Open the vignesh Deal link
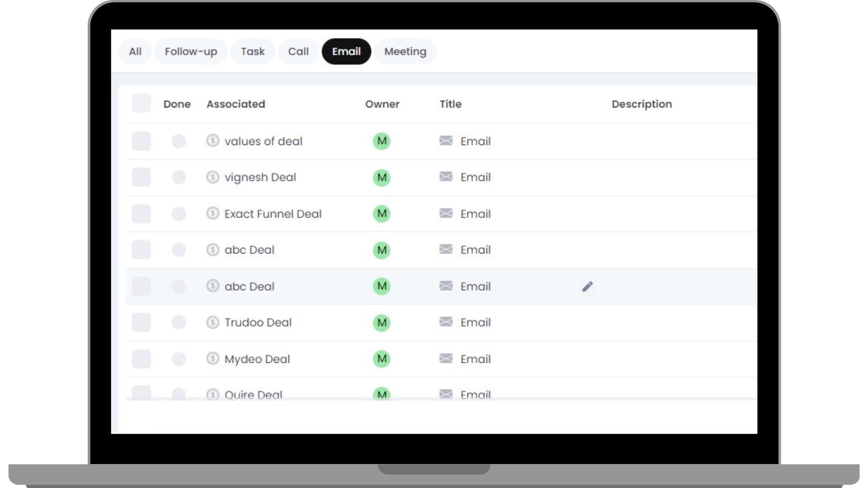Viewport: 868px width, 488px height. (x=260, y=177)
